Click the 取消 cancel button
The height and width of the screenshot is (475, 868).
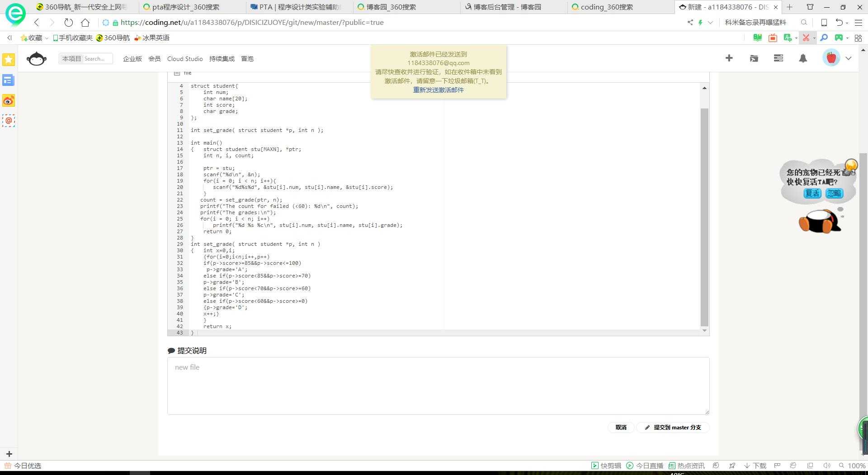[x=621, y=428]
